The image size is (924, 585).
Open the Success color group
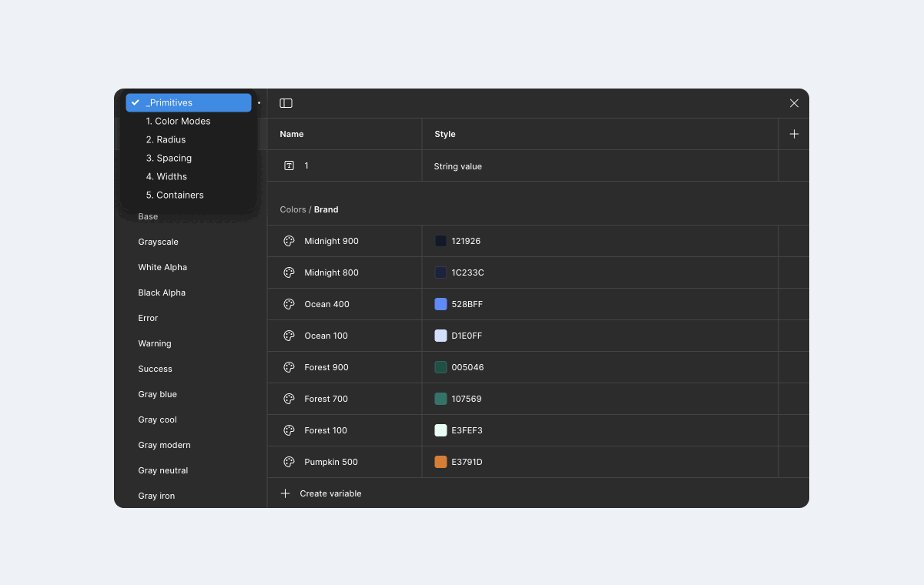156,369
